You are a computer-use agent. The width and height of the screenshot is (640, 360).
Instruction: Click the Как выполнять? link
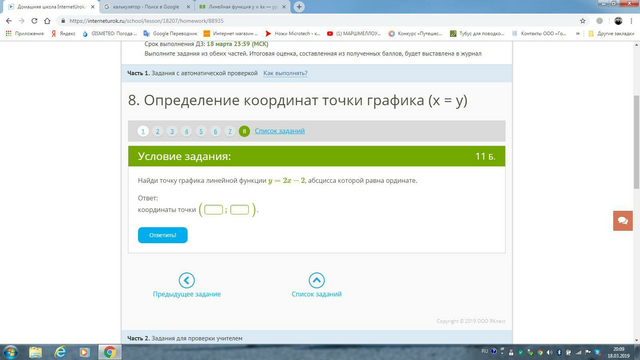(x=285, y=73)
